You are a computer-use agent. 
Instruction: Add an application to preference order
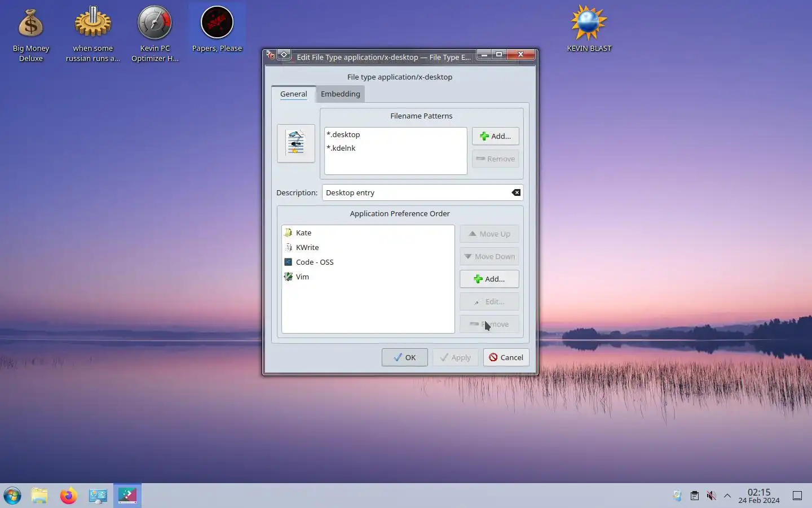click(x=489, y=279)
